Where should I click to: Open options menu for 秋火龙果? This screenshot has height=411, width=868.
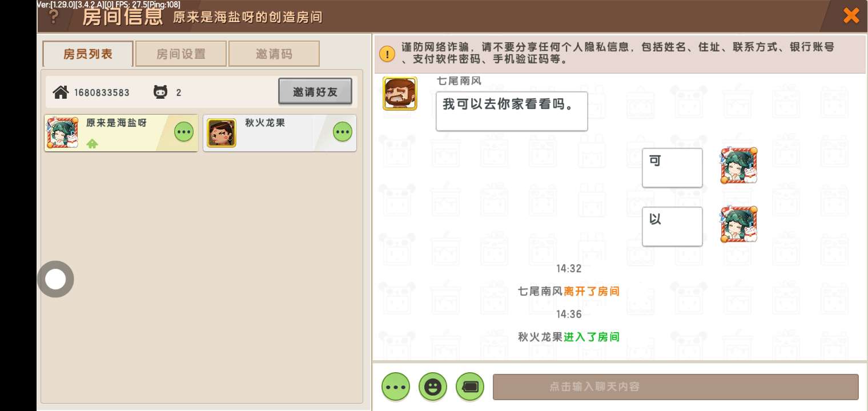pos(343,132)
